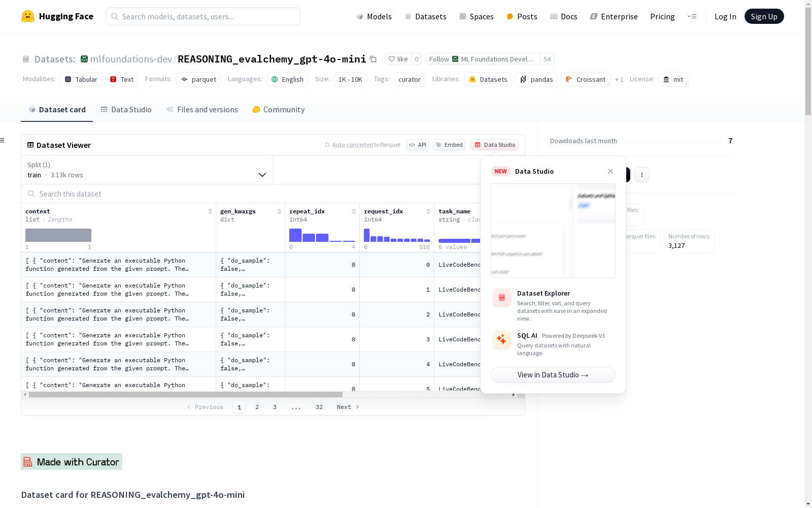Click the Text modality tag
The height and width of the screenshot is (508, 812).
coord(122,79)
